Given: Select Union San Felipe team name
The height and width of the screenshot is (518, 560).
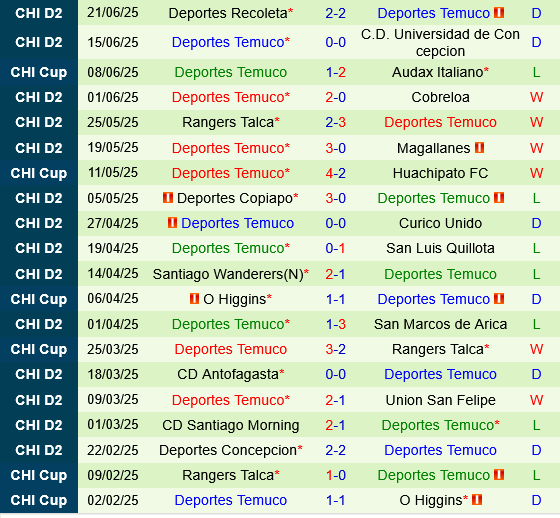Looking at the screenshot, I should (x=440, y=400).
